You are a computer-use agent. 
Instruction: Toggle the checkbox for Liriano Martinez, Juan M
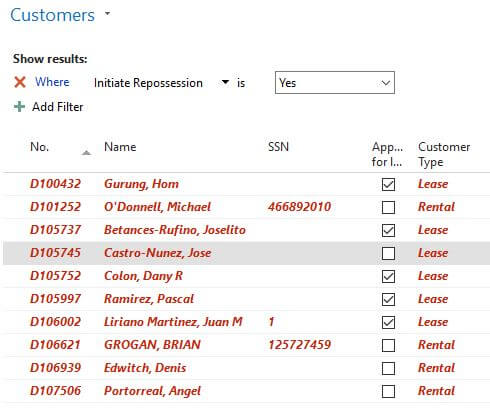pos(388,322)
